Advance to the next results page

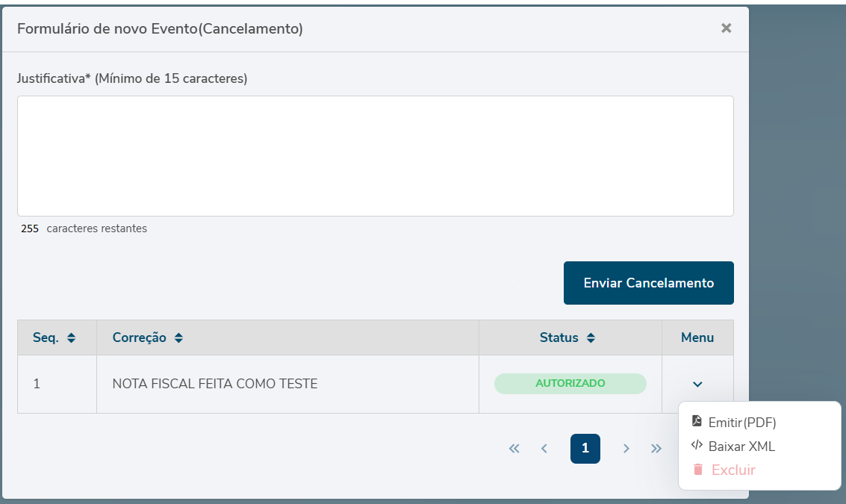point(626,449)
